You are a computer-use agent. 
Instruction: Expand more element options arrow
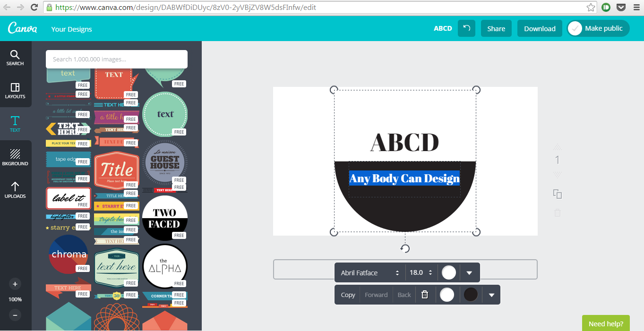coord(491,295)
